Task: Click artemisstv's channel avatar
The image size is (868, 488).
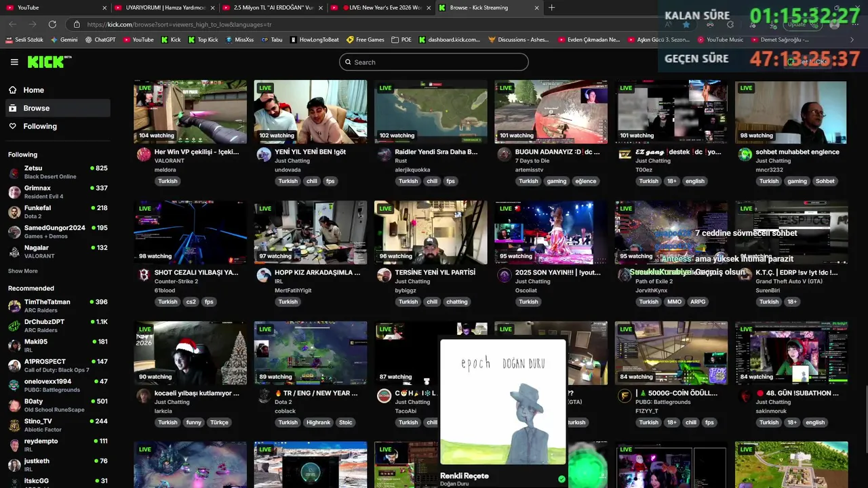Action: [504, 154]
